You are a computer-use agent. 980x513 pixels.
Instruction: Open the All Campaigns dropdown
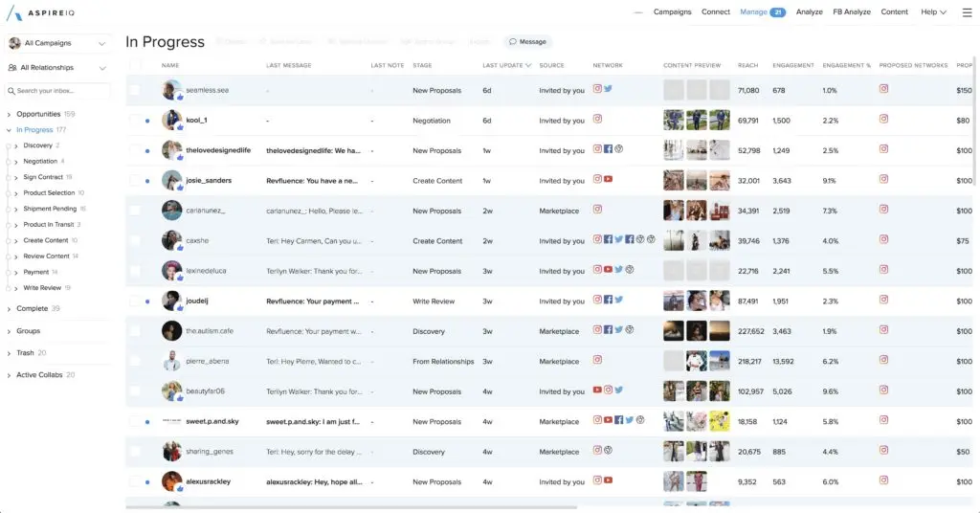[x=57, y=43]
